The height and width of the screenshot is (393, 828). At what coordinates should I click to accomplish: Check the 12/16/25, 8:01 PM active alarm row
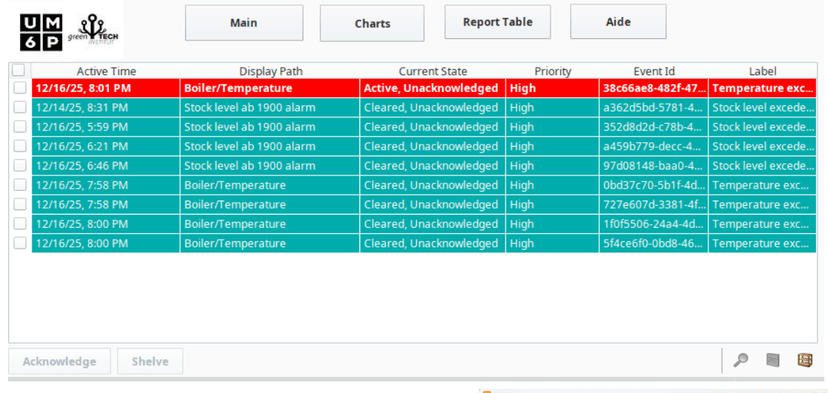(x=20, y=88)
